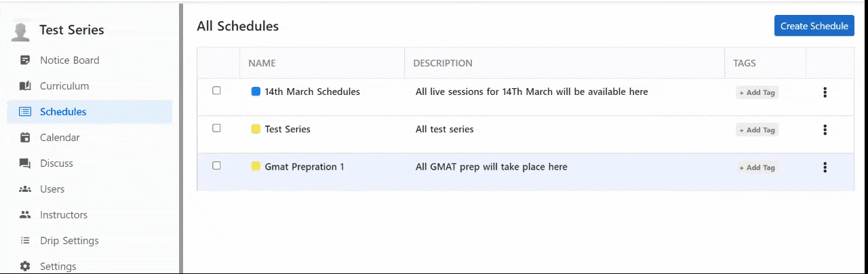Open Curriculum via its book icon

[25, 86]
